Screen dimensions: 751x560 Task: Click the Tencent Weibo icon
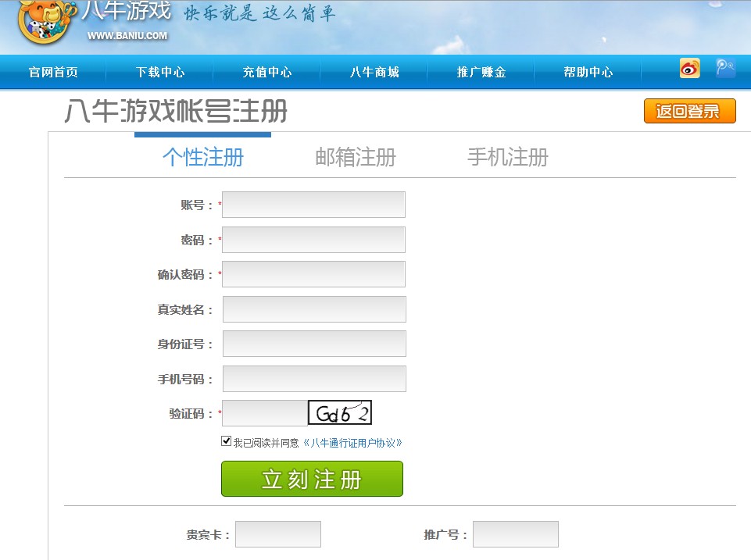tap(725, 69)
